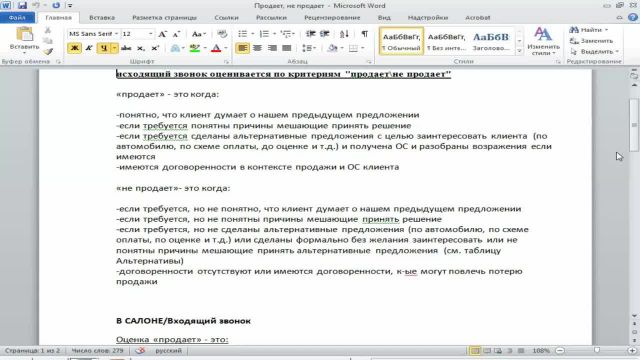640x360 pixels.
Task: Click the shading paint bucket icon
Action: tap(332, 48)
